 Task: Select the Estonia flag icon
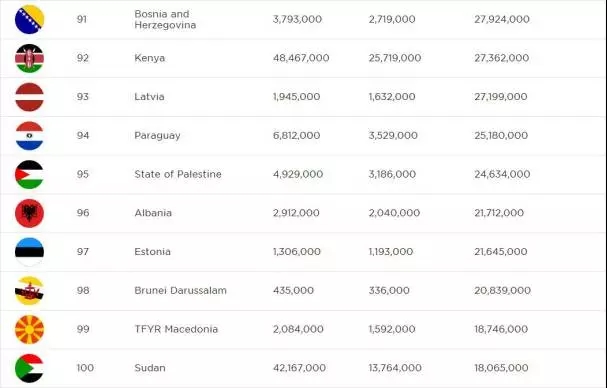click(x=29, y=252)
